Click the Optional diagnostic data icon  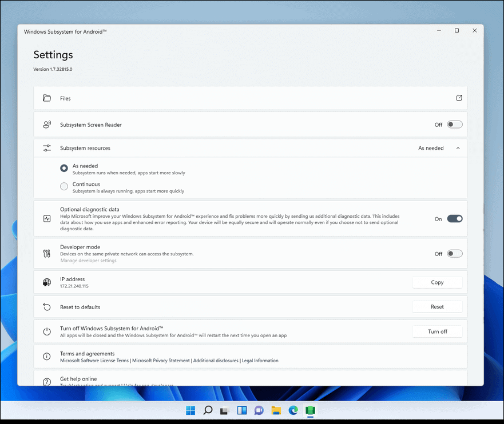tap(46, 218)
